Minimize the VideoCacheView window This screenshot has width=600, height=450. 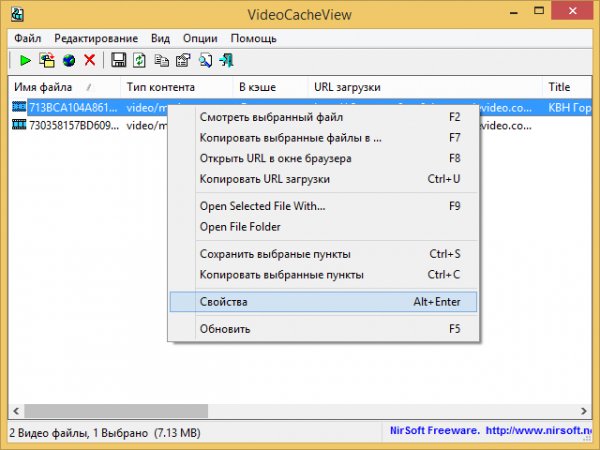pos(514,11)
